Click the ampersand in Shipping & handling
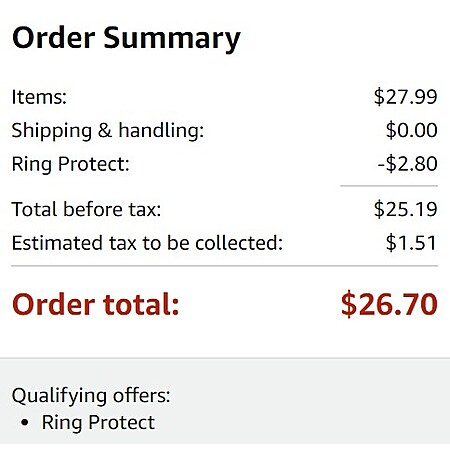This screenshot has height=450, width=450. coord(105,130)
